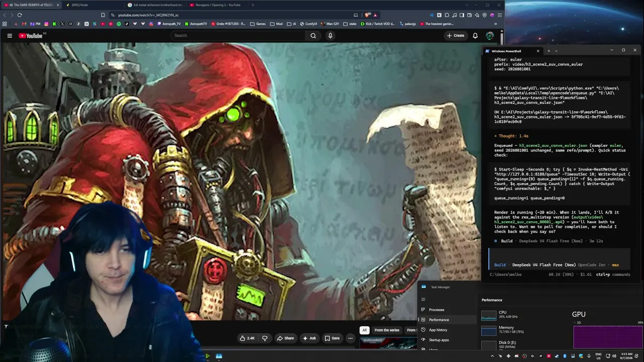Screen dimensions: 644x362
Task: Open the Instagram bookmark icon
Action: (x=46, y=24)
